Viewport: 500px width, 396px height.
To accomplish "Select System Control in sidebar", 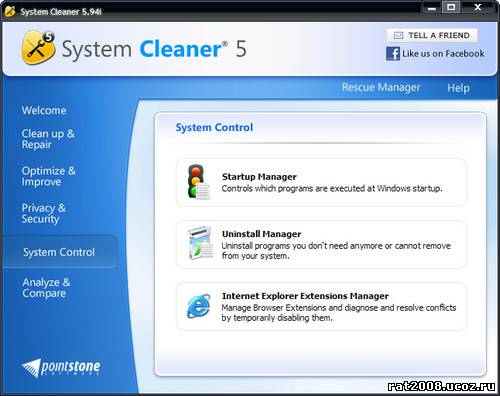I will click(59, 252).
